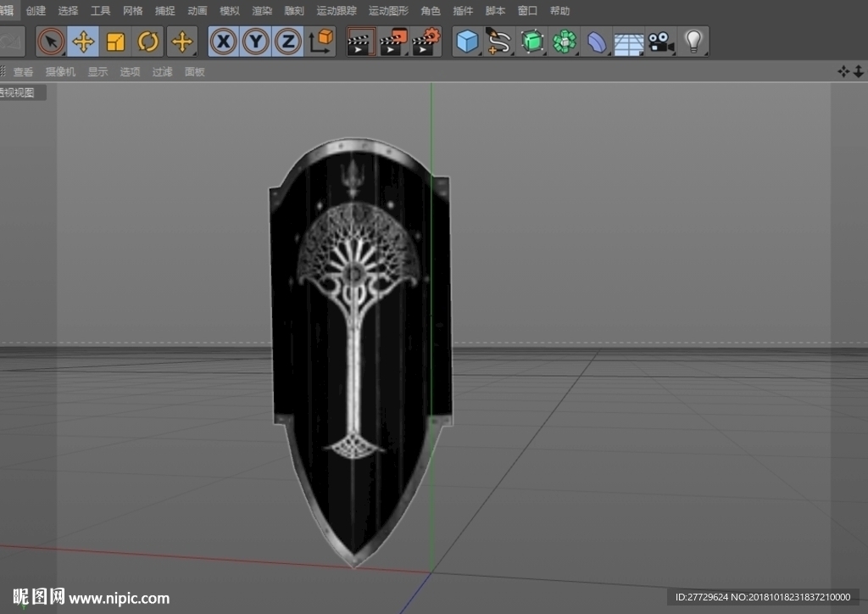
Task: Toggle Y axis lock
Action: tap(256, 42)
